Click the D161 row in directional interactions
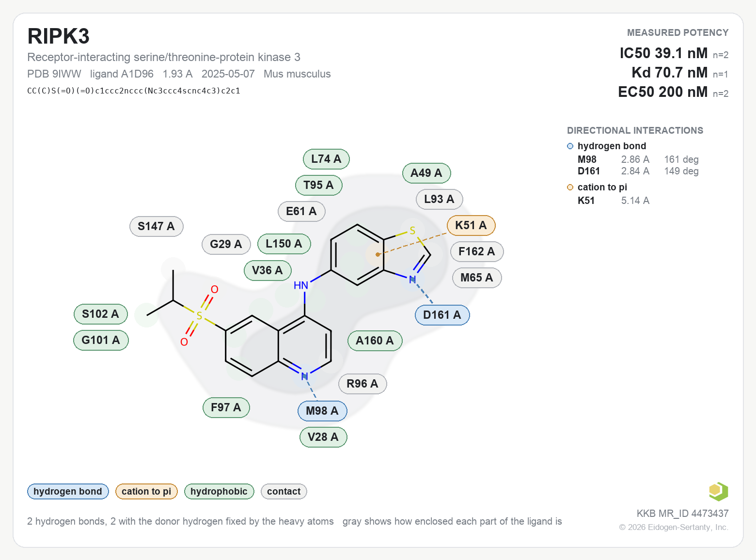This screenshot has width=756, height=560. click(x=638, y=171)
